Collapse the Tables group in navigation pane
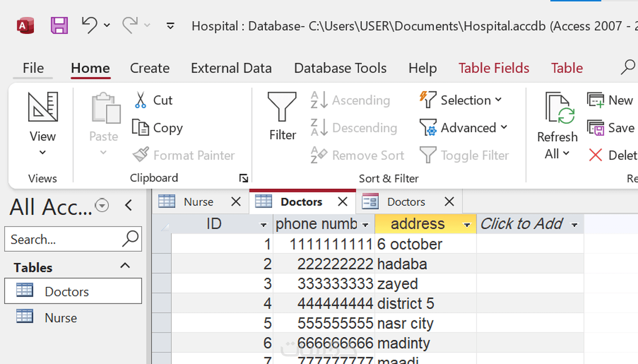The height and width of the screenshot is (364, 638). pyautogui.click(x=125, y=266)
